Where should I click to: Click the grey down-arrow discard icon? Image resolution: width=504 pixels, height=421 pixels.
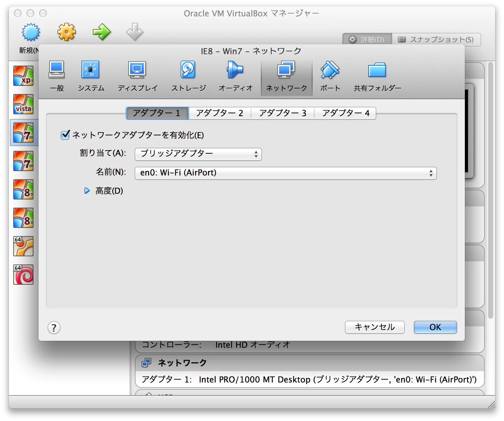point(135,32)
